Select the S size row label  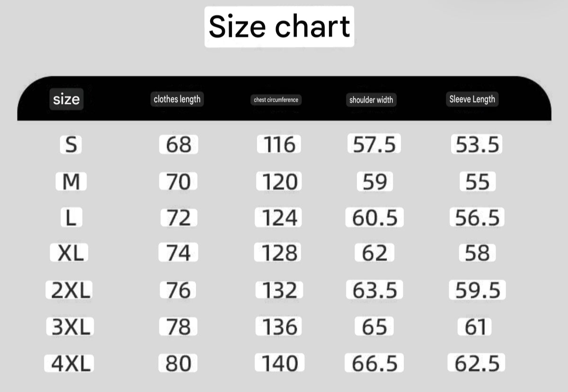tap(71, 145)
